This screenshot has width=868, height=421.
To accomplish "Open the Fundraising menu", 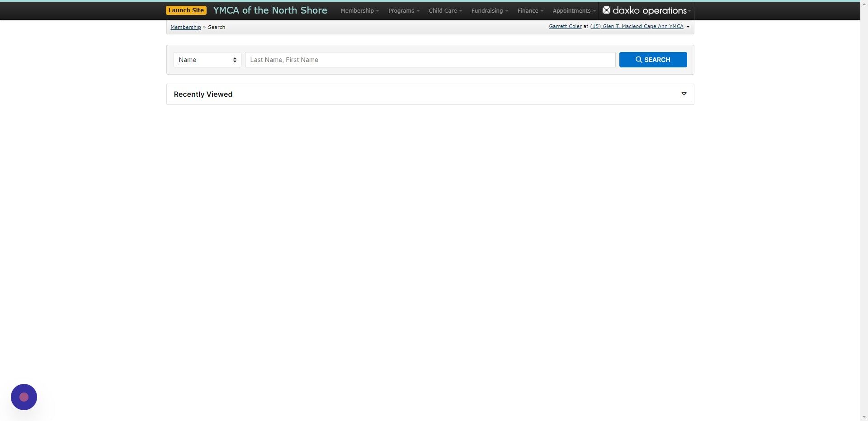I will [490, 11].
